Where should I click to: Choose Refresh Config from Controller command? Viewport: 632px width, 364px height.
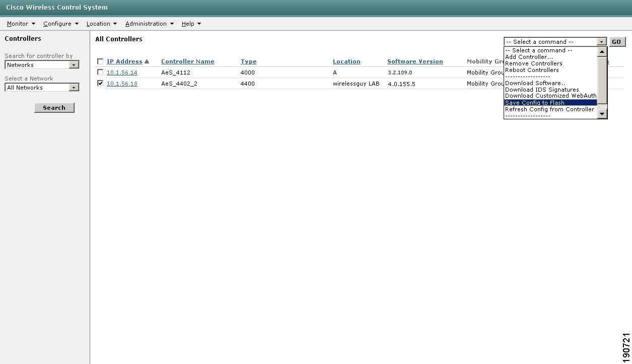coord(549,109)
